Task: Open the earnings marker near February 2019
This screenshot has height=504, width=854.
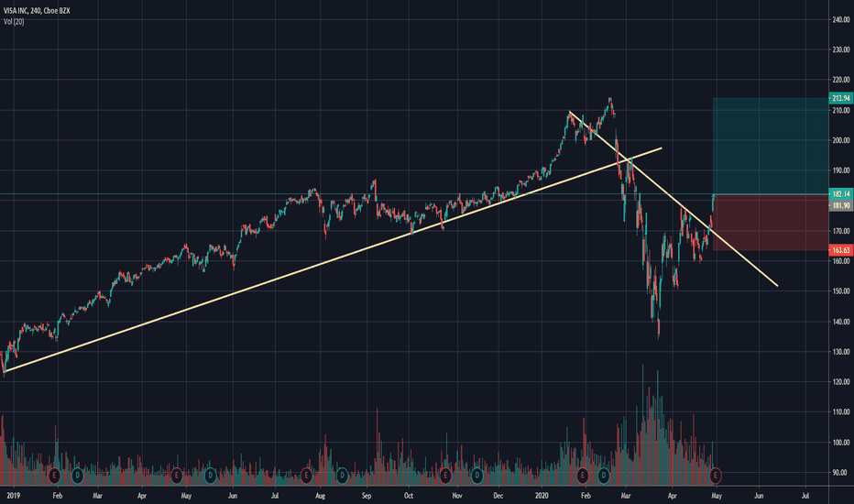Action: 54,476
